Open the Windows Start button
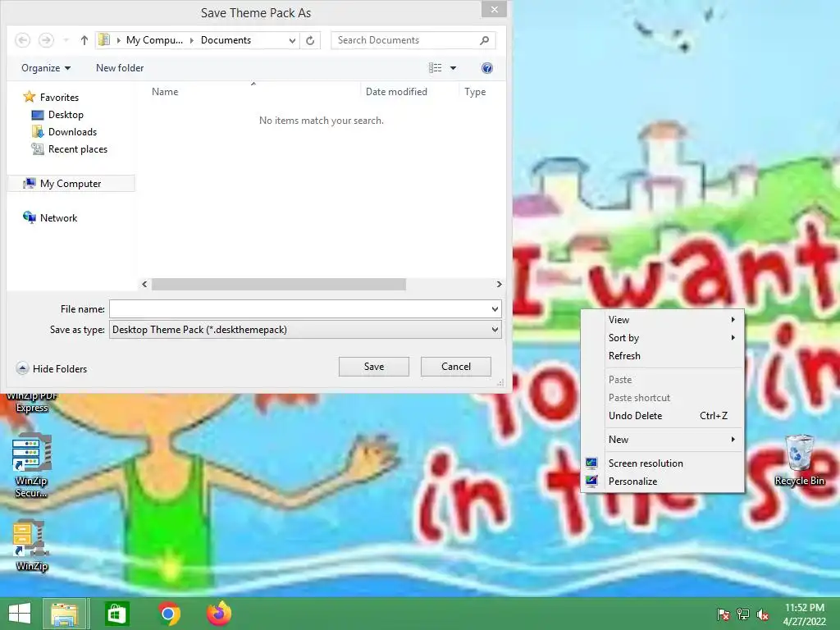840x630 pixels. click(20, 614)
